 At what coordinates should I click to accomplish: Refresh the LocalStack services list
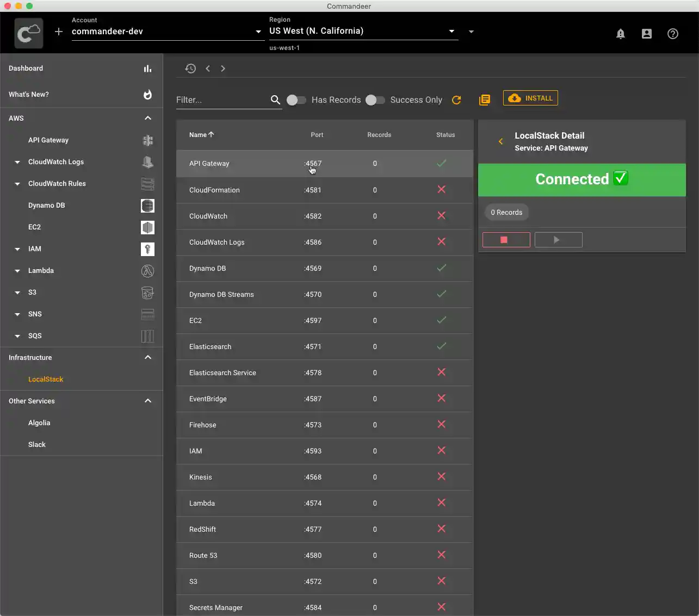pos(456,100)
